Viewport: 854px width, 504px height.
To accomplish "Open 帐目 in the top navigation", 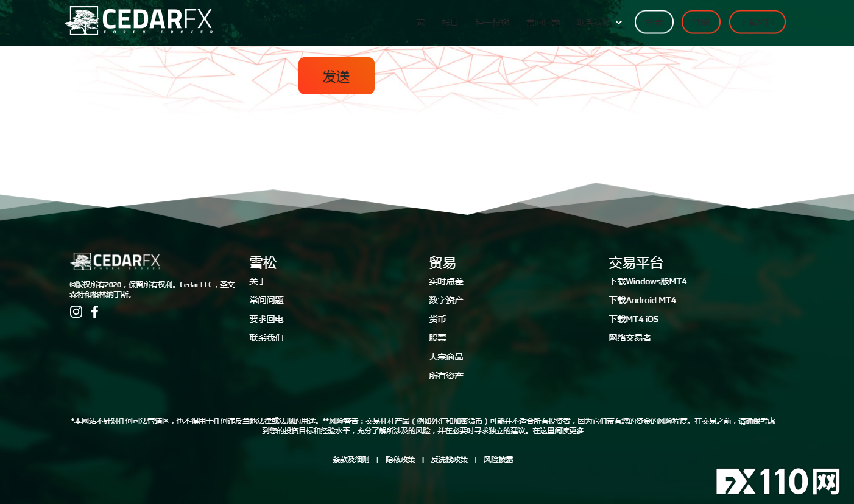I will [x=450, y=23].
